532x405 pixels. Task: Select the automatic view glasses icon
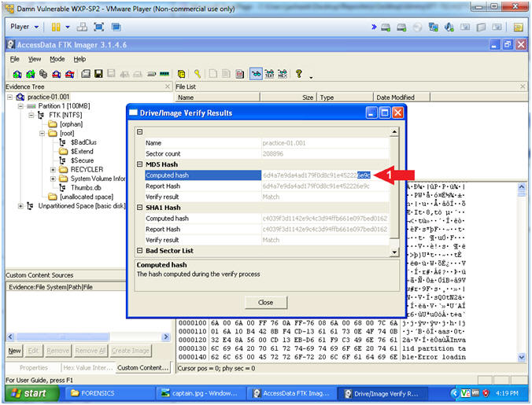tap(256, 74)
